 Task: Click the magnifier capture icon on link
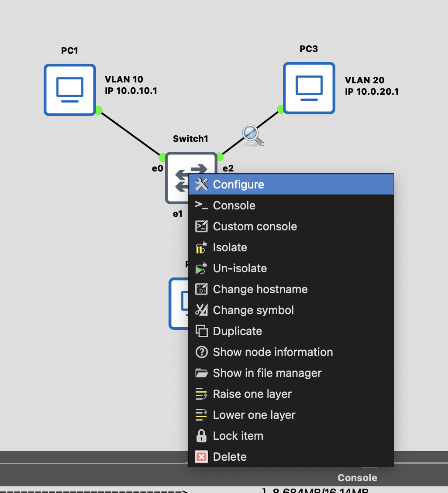click(x=253, y=135)
